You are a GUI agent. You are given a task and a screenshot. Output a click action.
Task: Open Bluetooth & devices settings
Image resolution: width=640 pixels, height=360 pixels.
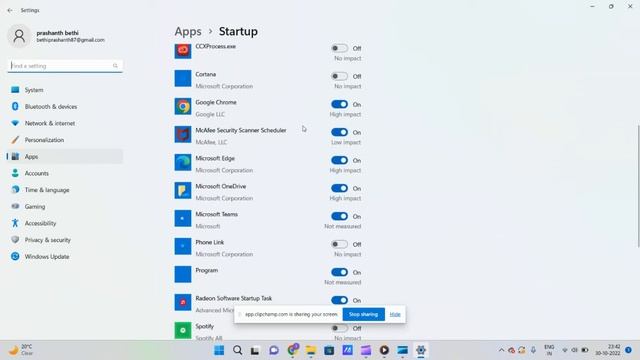(65, 107)
